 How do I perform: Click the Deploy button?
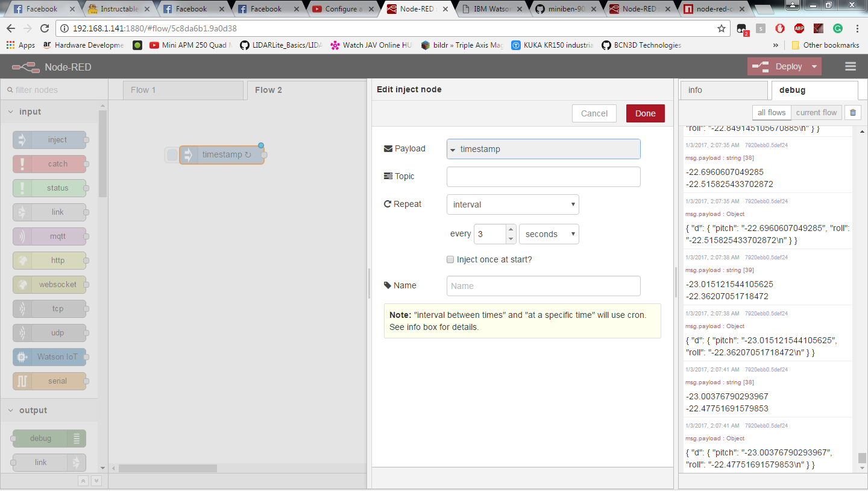[778, 67]
